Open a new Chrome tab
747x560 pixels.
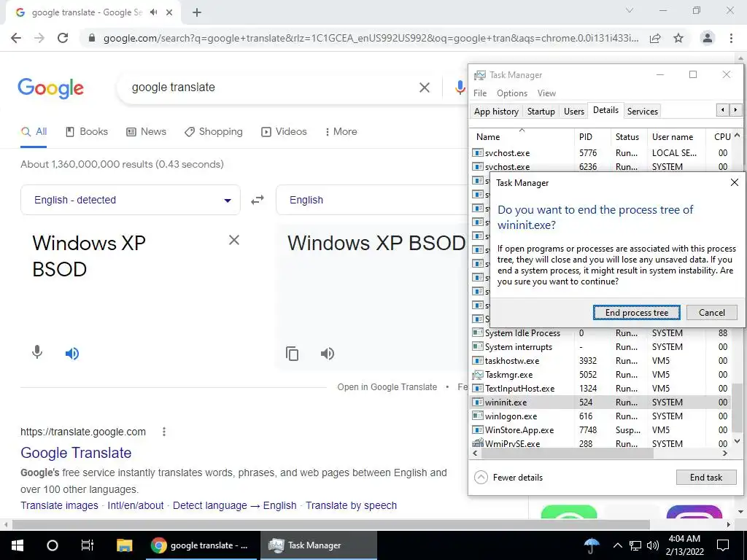click(x=197, y=13)
